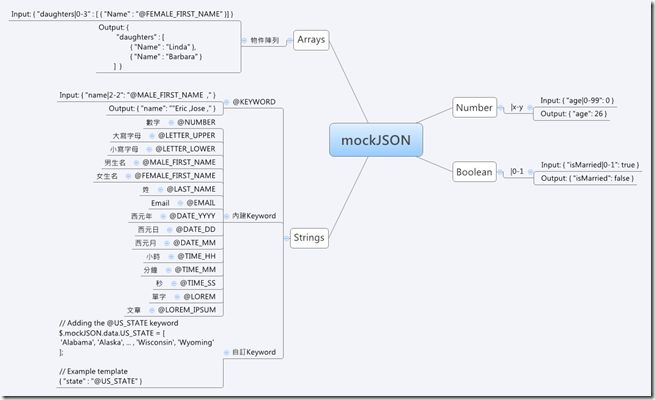Viewport: 655px width, 400px height.
Task: Click the @DATE_DD keyword
Action: (195, 230)
